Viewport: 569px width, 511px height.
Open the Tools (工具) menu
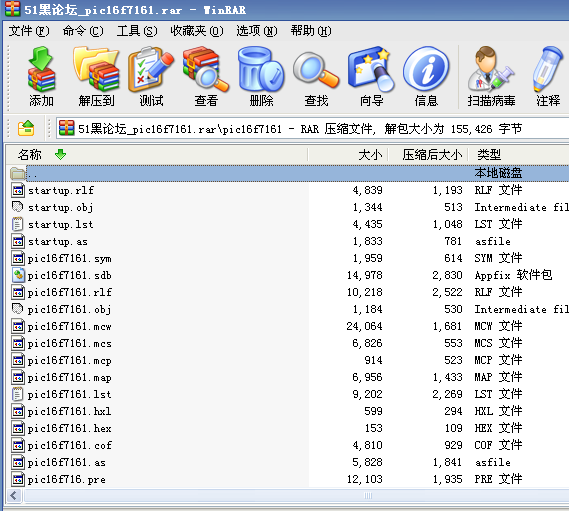coord(137,31)
